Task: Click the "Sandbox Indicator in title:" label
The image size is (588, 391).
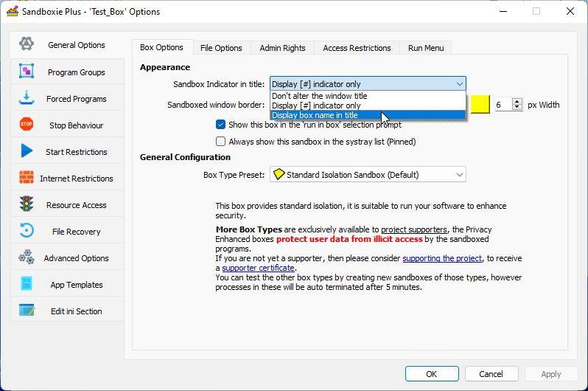Action: [219, 84]
